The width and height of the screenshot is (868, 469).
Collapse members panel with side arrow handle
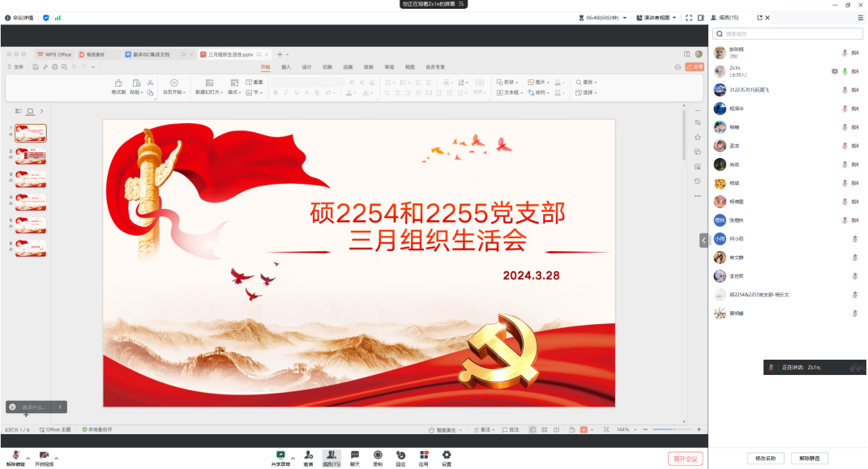pyautogui.click(x=703, y=240)
